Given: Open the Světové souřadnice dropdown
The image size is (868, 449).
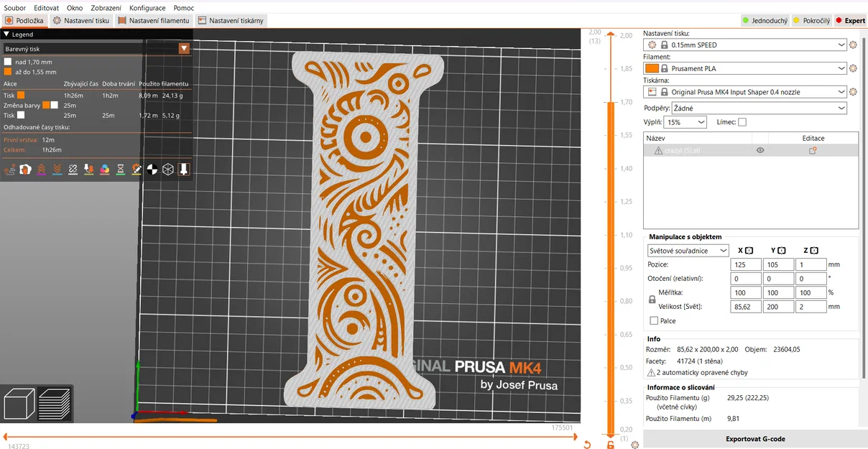Looking at the screenshot, I should coord(688,251).
